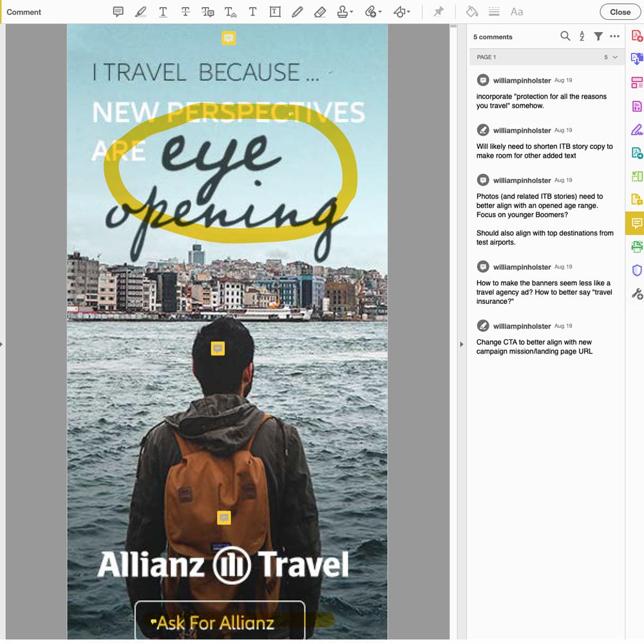Open the active Comment tool in sidebar
644x644 pixels.
tap(637, 223)
